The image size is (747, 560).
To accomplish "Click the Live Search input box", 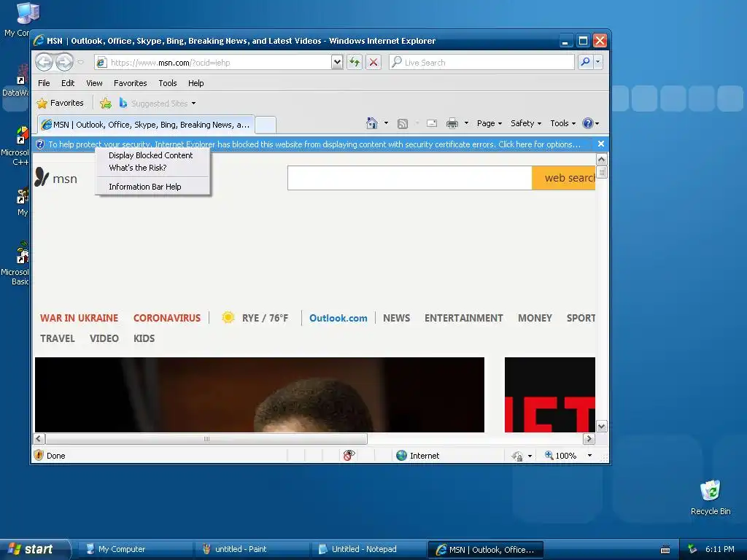I will [x=481, y=62].
